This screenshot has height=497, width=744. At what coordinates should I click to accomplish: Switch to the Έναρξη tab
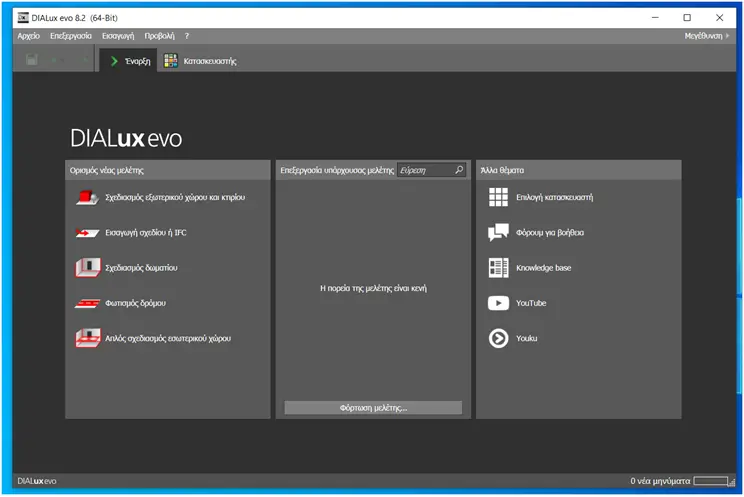(129, 61)
